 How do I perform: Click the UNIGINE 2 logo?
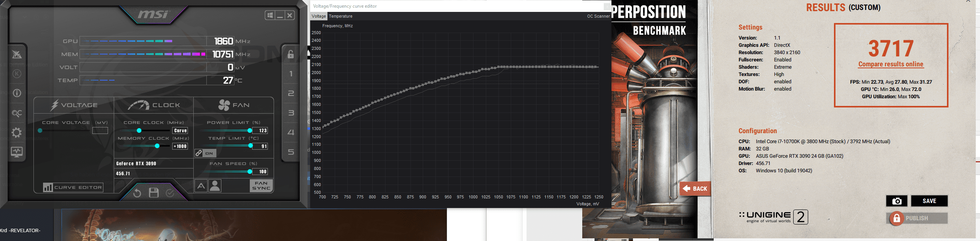773,217
